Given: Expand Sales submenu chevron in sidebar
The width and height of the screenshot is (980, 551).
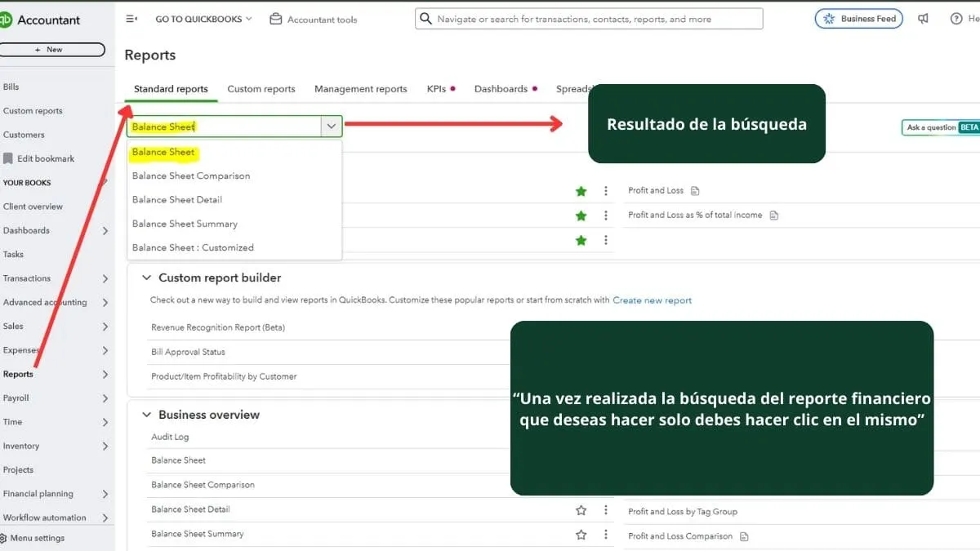Looking at the screenshot, I should pos(105,327).
